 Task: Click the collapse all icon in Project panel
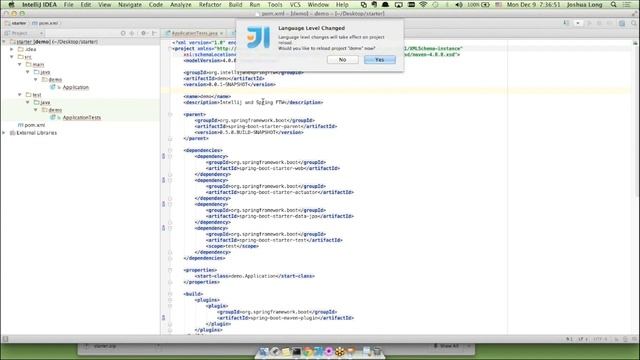coord(132,33)
